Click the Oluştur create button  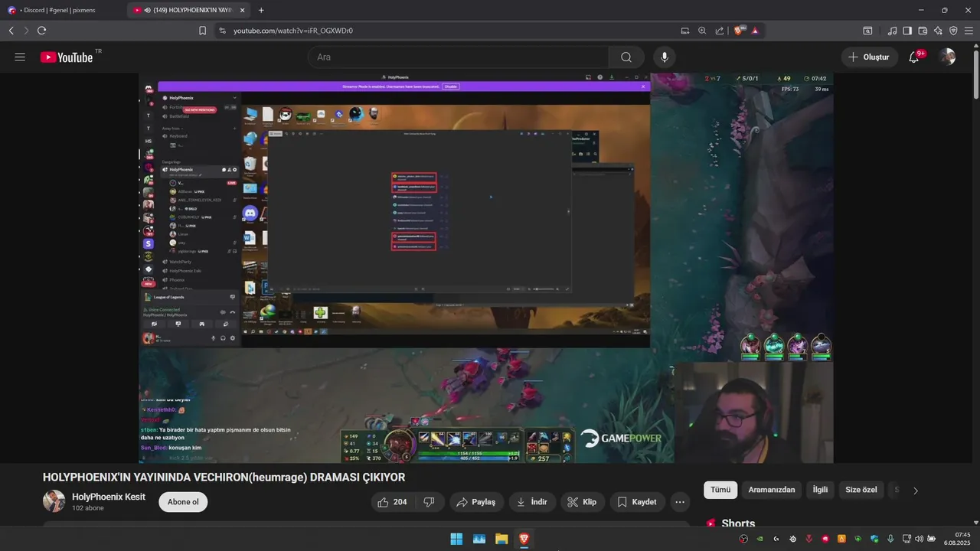(x=869, y=57)
